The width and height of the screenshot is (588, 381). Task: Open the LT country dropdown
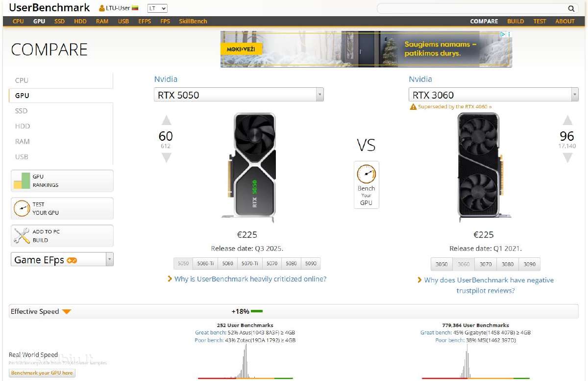click(157, 8)
